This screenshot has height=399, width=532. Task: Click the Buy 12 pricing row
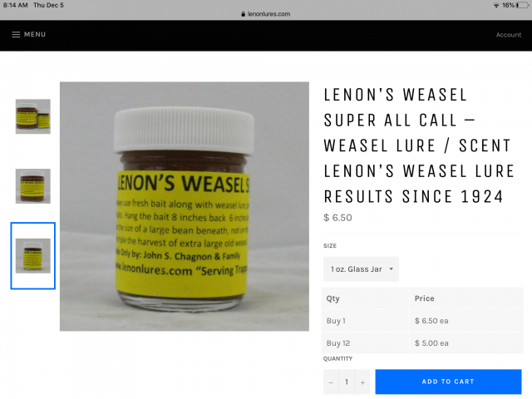pyautogui.click(x=422, y=343)
